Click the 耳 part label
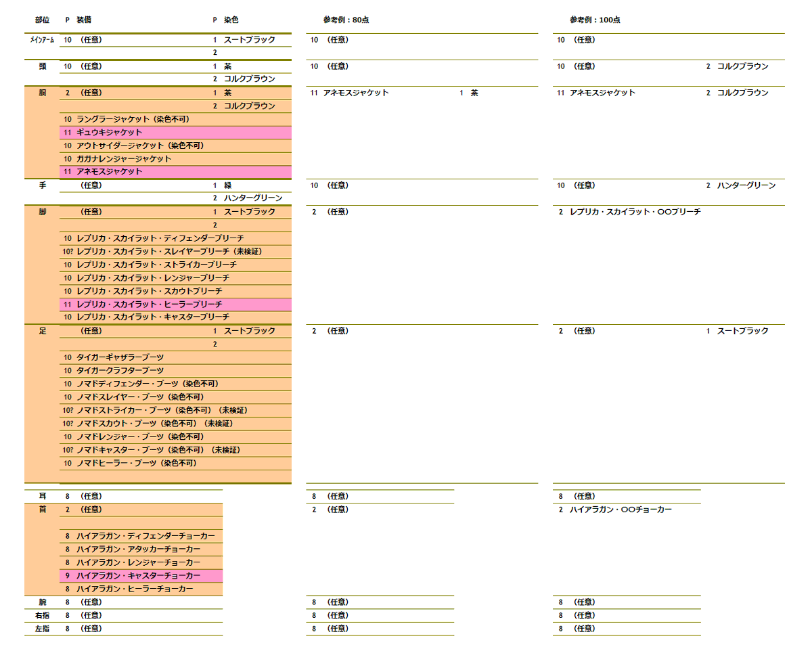This screenshot has height=649, width=812. (x=42, y=496)
